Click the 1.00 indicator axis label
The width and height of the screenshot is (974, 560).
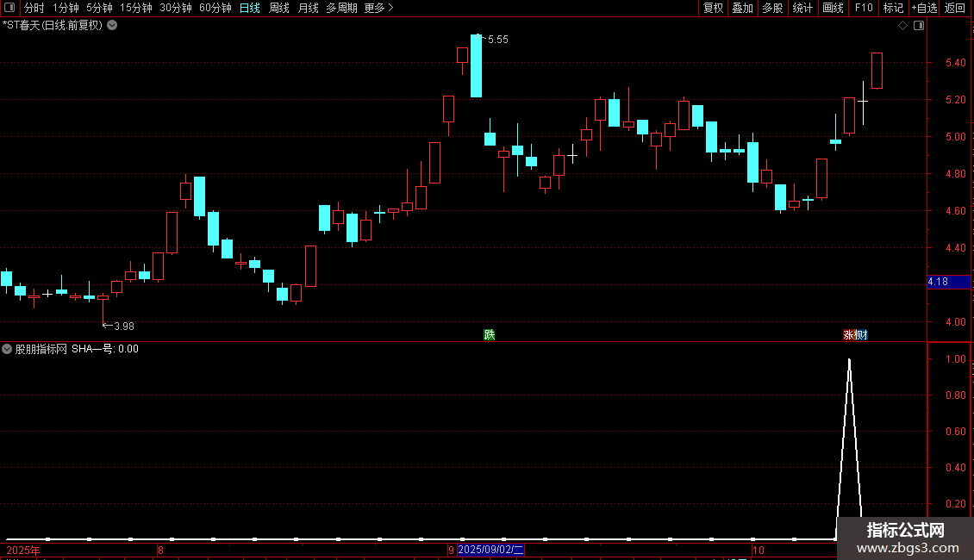point(955,359)
